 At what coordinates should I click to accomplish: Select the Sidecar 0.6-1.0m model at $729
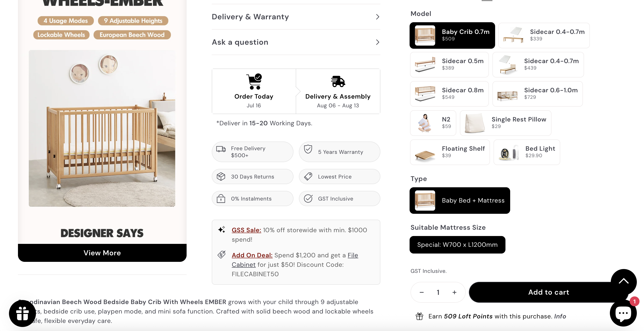[x=538, y=94]
